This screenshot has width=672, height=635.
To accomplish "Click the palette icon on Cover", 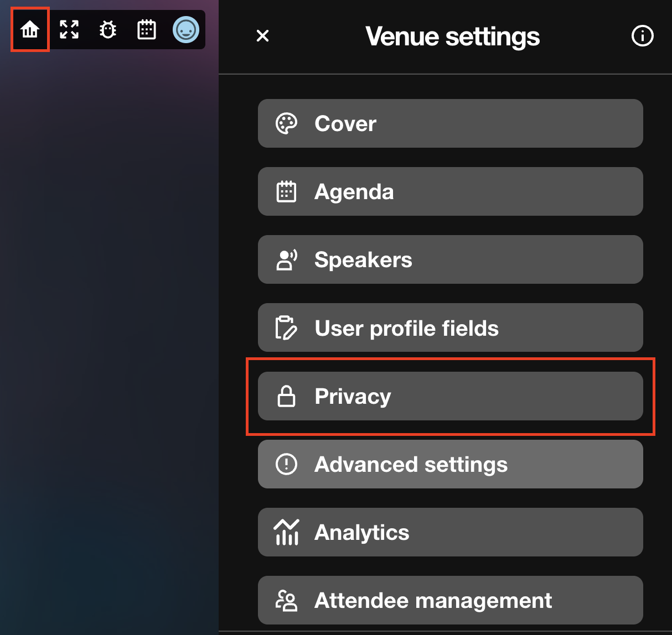I will pyautogui.click(x=286, y=123).
